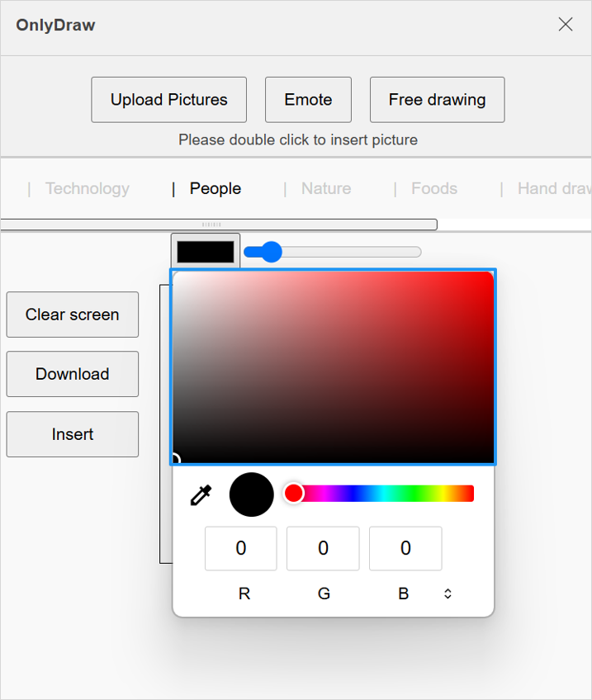The width and height of the screenshot is (592, 700).
Task: Click the R value input field
Action: click(240, 548)
